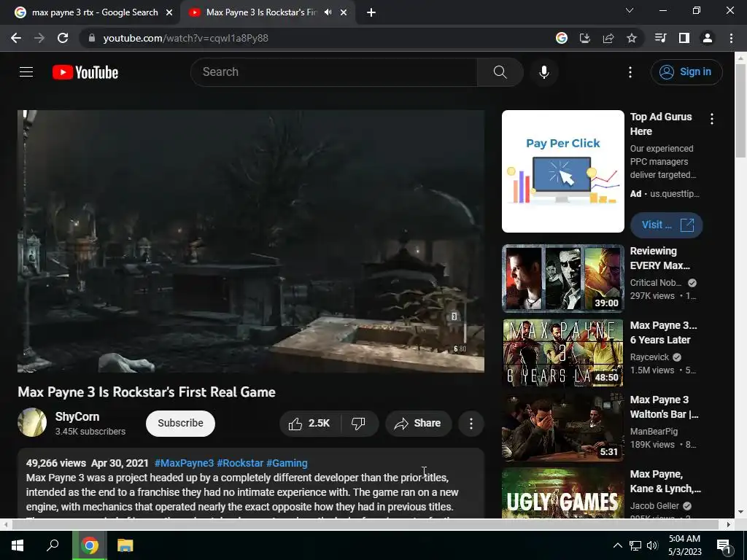Go to YouTube home via logo
The image size is (747, 560).
pyautogui.click(x=85, y=72)
